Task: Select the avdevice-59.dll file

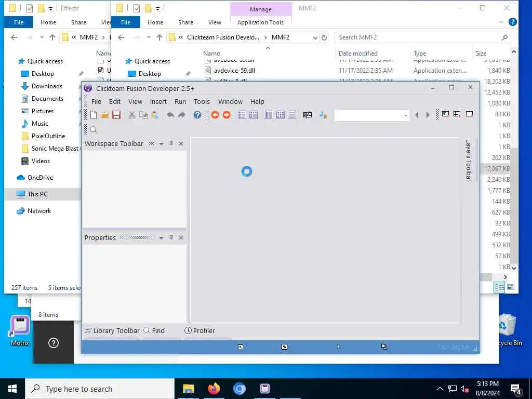Action: coord(234,71)
